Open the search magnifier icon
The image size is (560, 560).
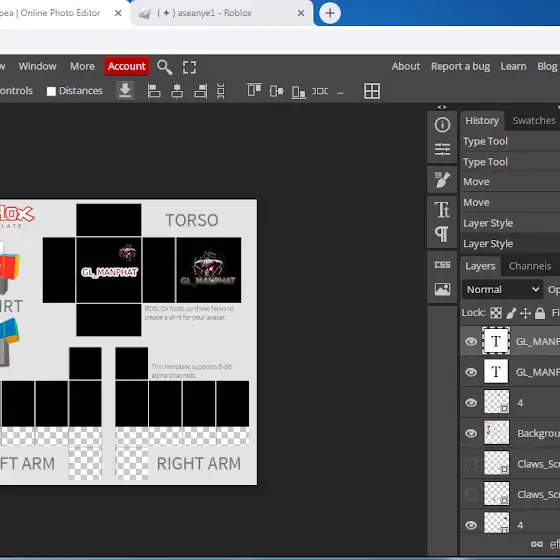click(x=165, y=67)
